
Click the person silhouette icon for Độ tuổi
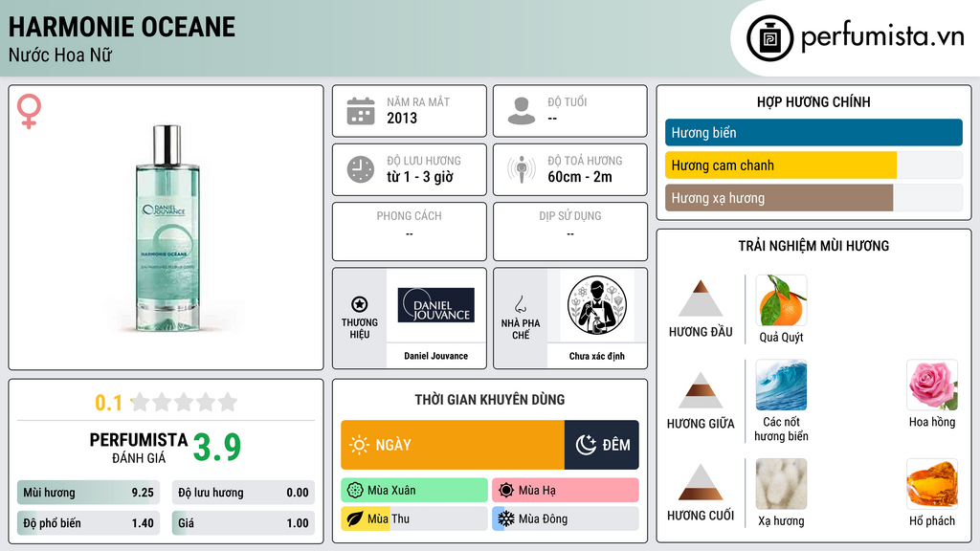click(522, 111)
